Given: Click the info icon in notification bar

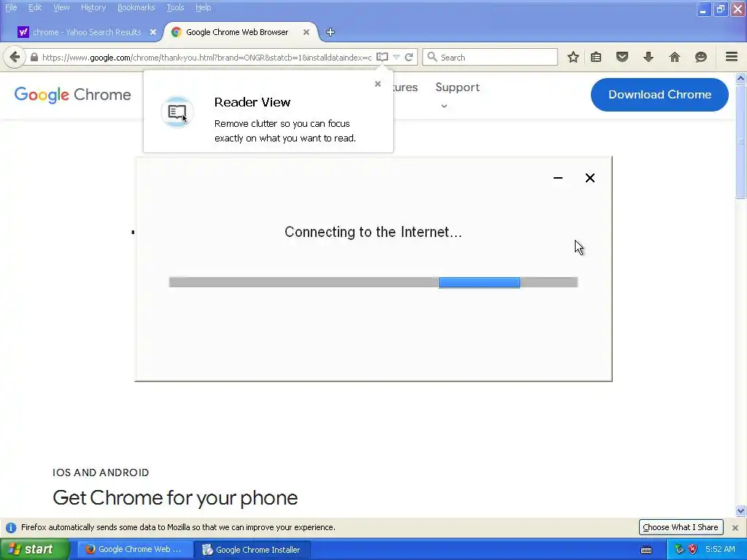Looking at the screenshot, I should pyautogui.click(x=11, y=528).
